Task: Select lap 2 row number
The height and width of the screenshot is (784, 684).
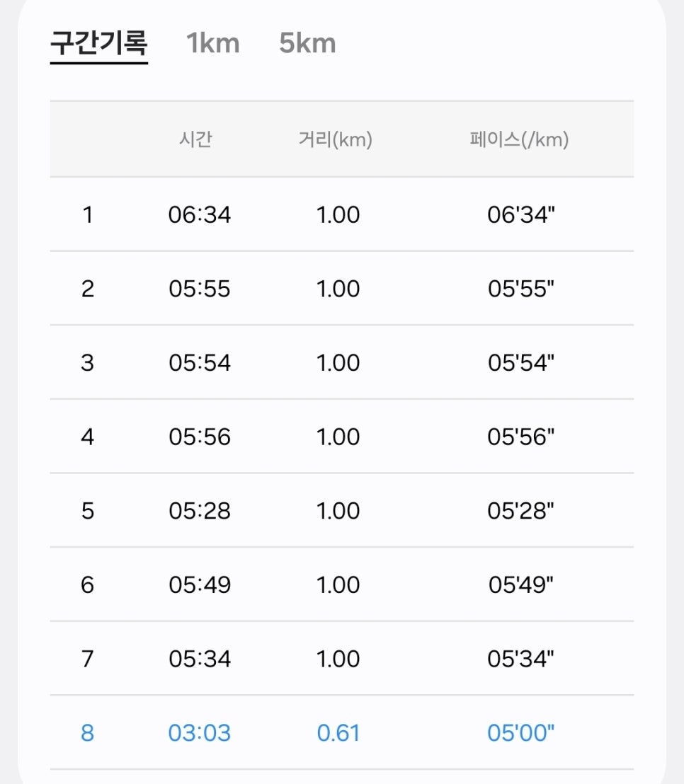Action: pos(88,289)
